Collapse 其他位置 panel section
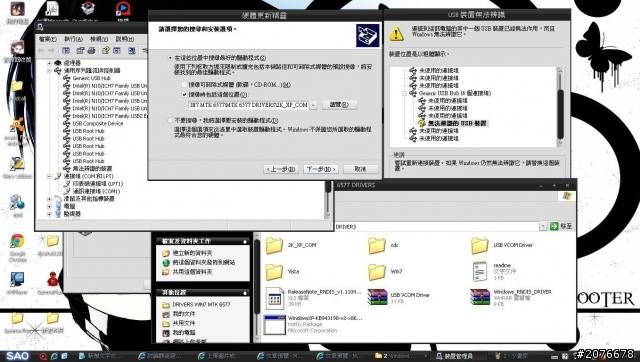Viewport: 640px width, 362px height. [x=245, y=293]
